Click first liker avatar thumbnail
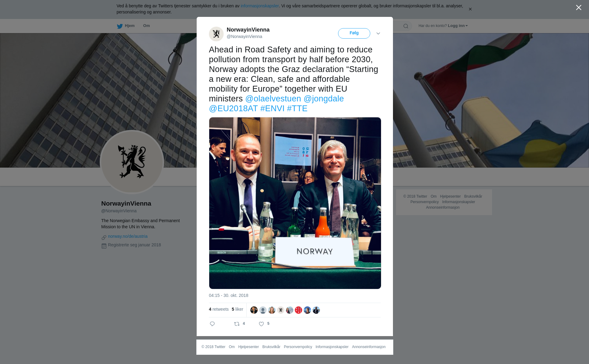 click(x=254, y=310)
